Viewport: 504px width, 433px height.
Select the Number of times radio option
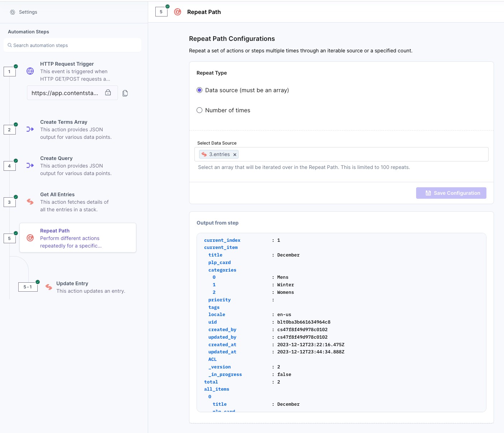(199, 110)
